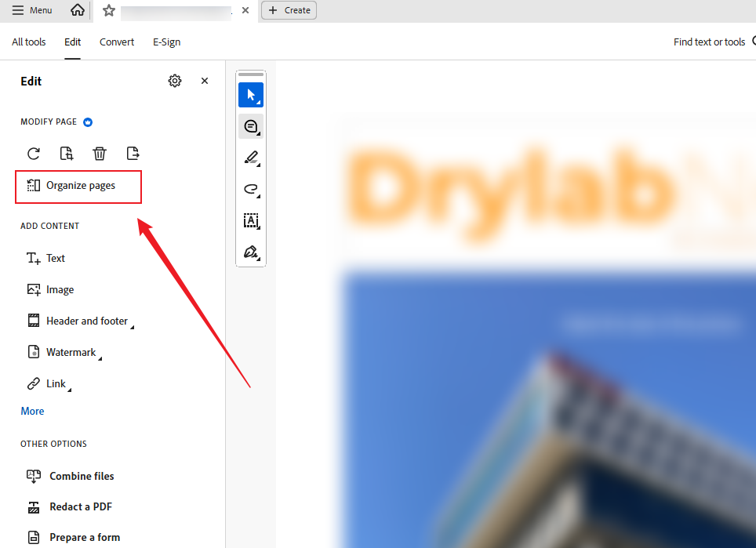Select the Highlight pen tool
756x548 pixels.
tap(250, 158)
